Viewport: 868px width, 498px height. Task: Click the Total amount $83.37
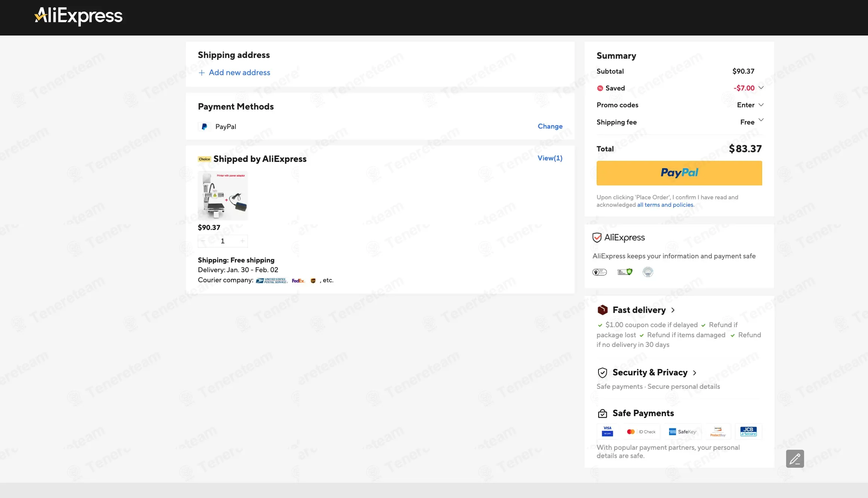click(745, 149)
